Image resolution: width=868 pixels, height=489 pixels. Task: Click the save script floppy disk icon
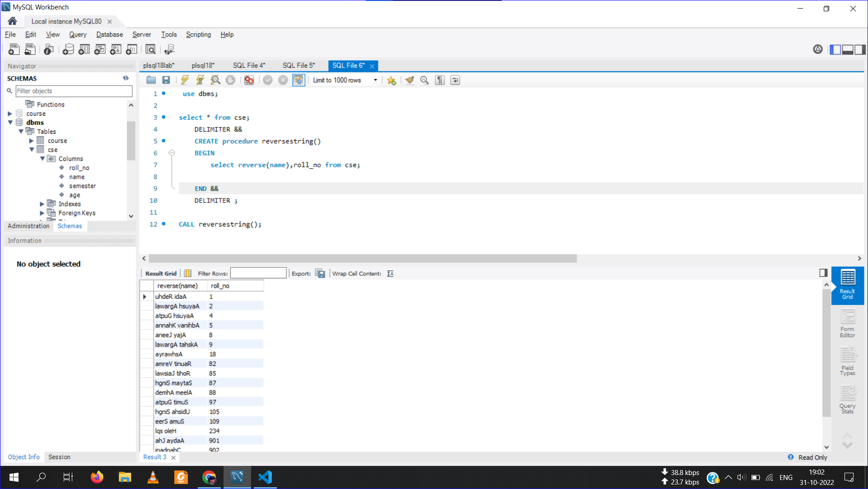point(166,80)
